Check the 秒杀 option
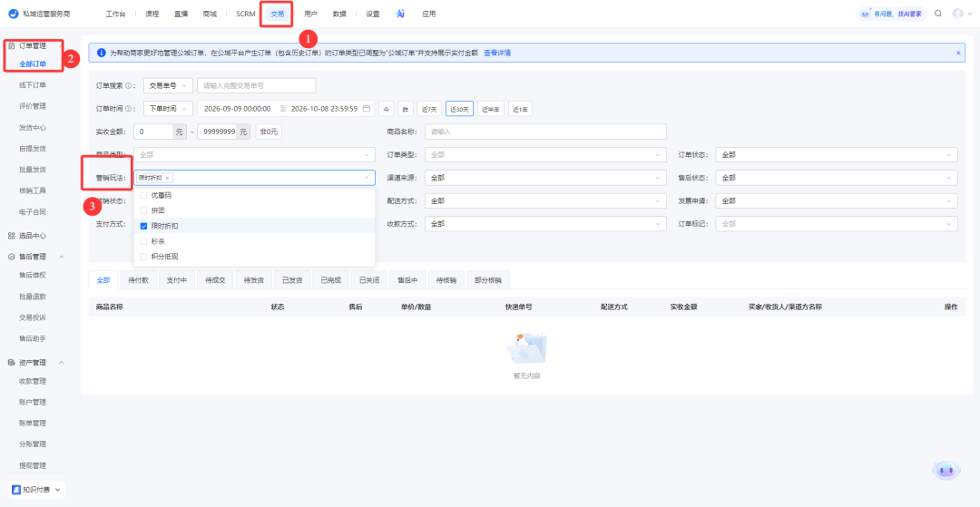The width and height of the screenshot is (980, 507). coord(143,241)
